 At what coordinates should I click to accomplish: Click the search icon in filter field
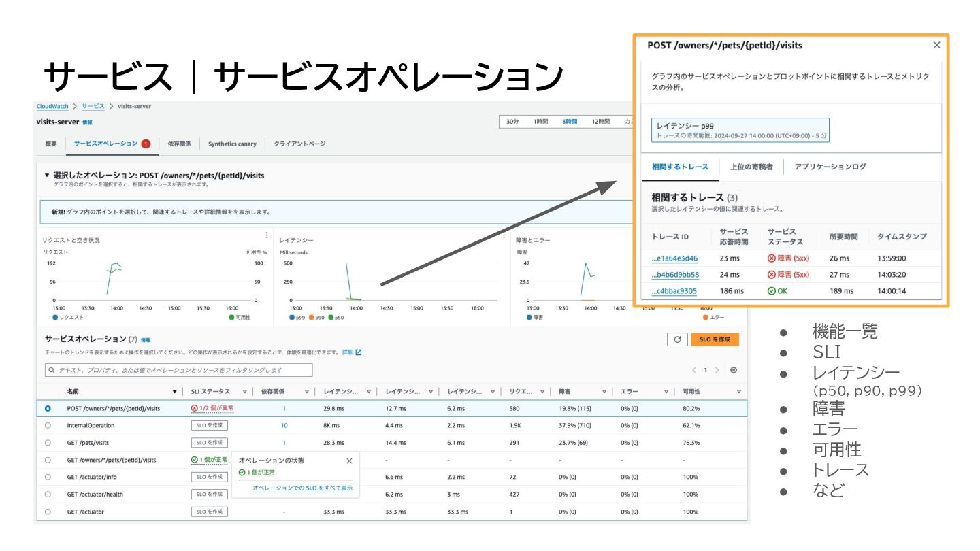click(x=52, y=370)
